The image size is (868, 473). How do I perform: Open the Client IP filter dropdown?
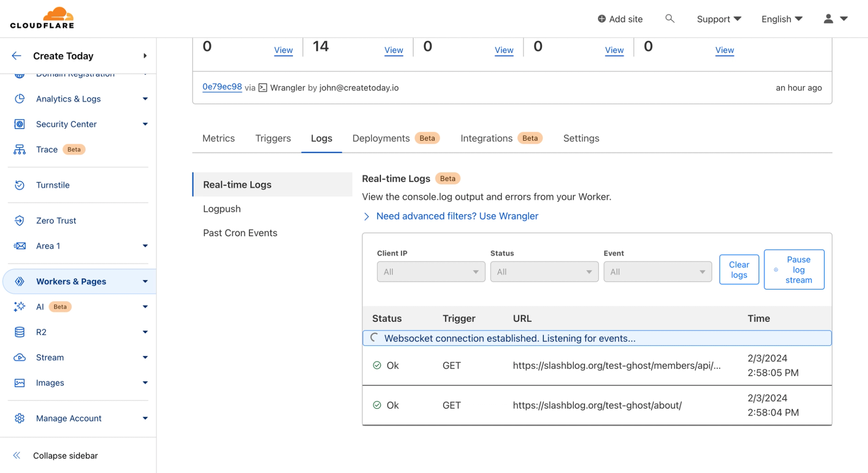(x=431, y=272)
